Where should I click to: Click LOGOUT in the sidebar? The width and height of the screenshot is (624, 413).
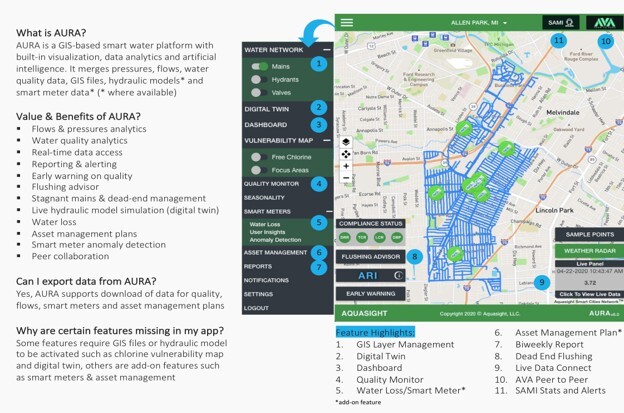(256, 308)
